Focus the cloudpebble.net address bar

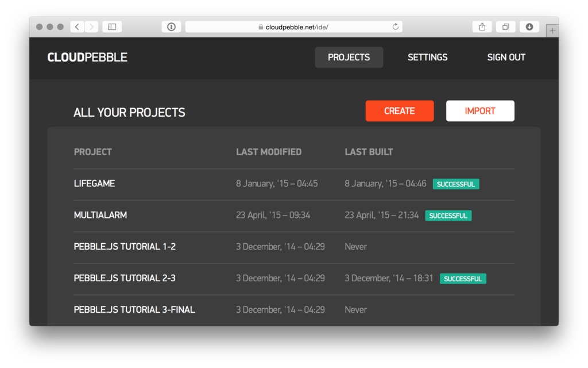click(x=293, y=26)
